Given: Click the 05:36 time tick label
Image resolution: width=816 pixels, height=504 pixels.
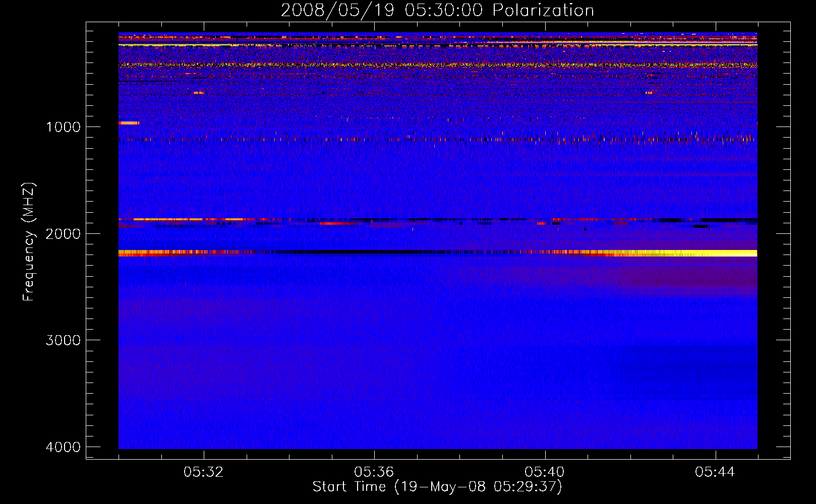Looking at the screenshot, I should pos(374,472).
